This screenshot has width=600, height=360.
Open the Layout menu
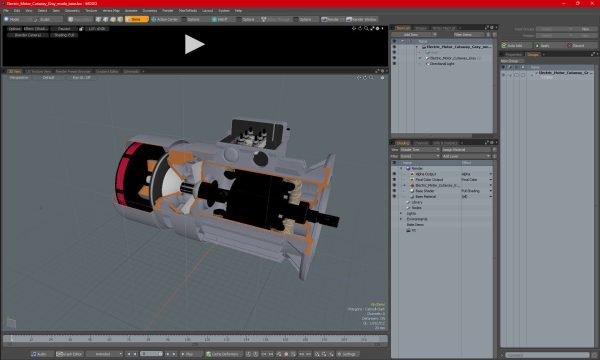(x=207, y=11)
